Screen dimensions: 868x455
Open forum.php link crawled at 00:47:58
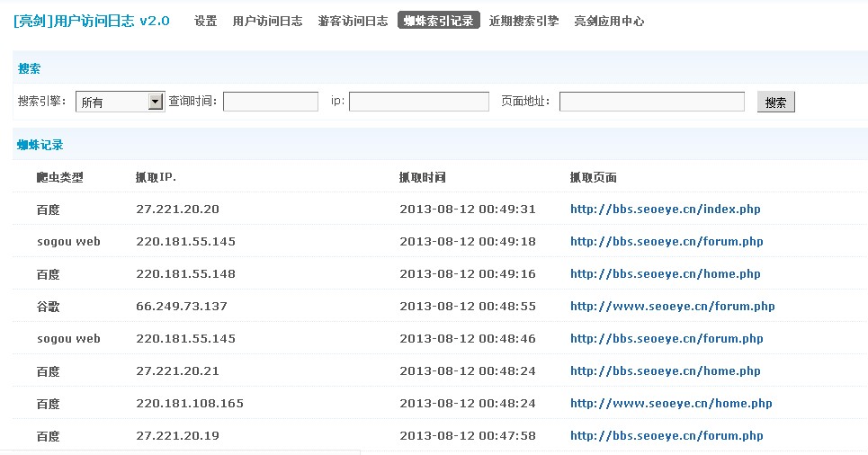667,435
